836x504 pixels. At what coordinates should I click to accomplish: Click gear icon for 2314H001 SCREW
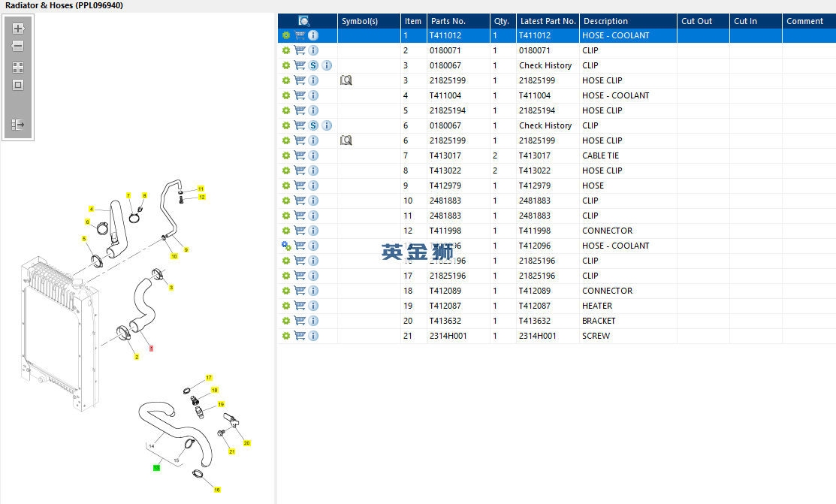pos(286,336)
